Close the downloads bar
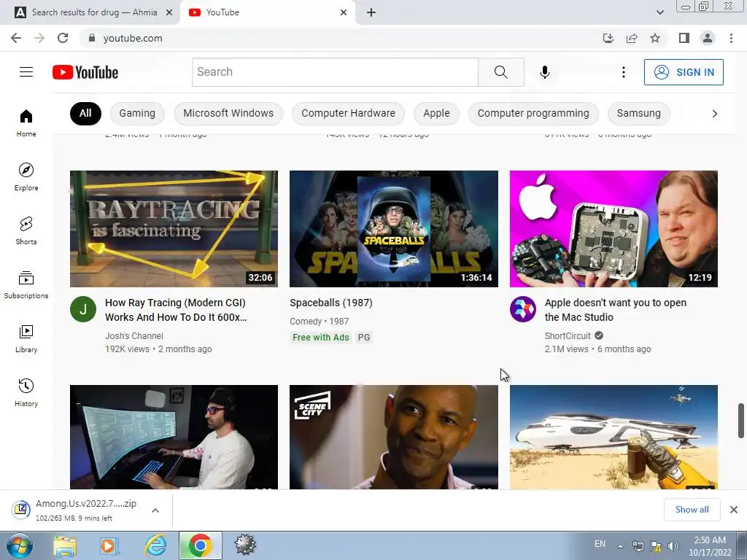Screen dimensions: 747x560 734,510
